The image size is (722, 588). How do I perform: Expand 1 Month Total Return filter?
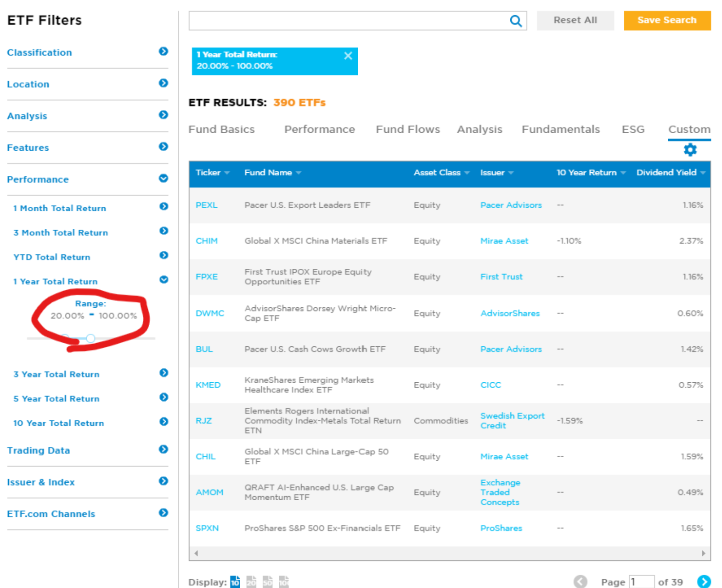tap(164, 207)
